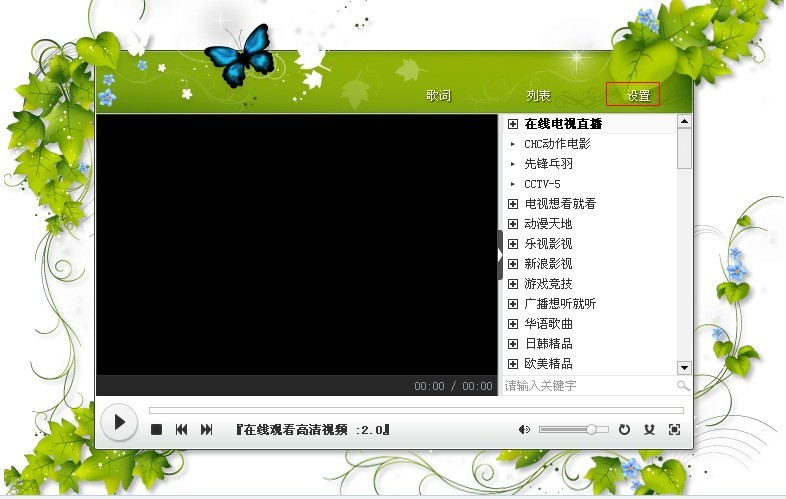Click the 在线观看高清视频 :2.0 title text

pos(313,430)
